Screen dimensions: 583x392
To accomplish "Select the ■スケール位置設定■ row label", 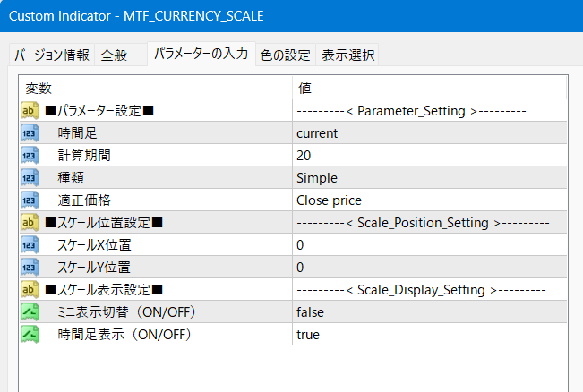I will (x=104, y=223).
